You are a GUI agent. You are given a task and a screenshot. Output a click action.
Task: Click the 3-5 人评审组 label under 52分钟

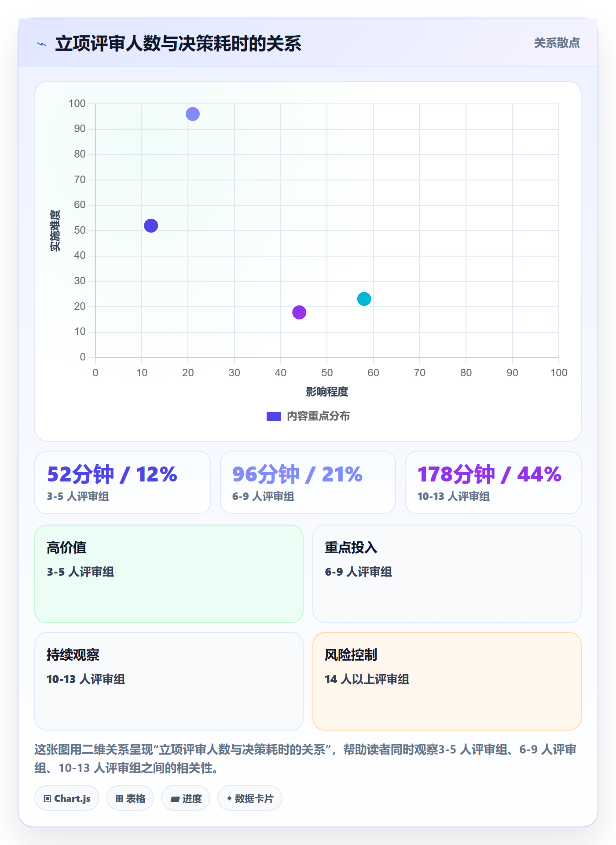(78, 496)
